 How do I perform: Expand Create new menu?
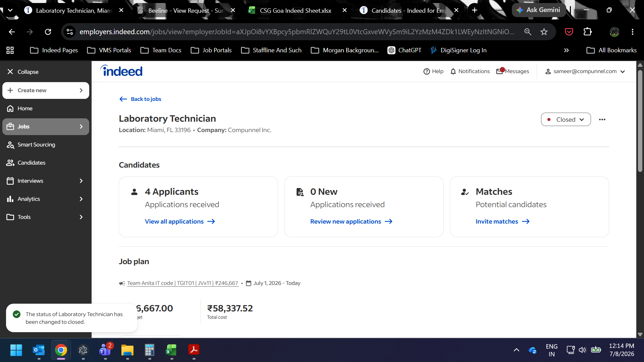coord(46,90)
